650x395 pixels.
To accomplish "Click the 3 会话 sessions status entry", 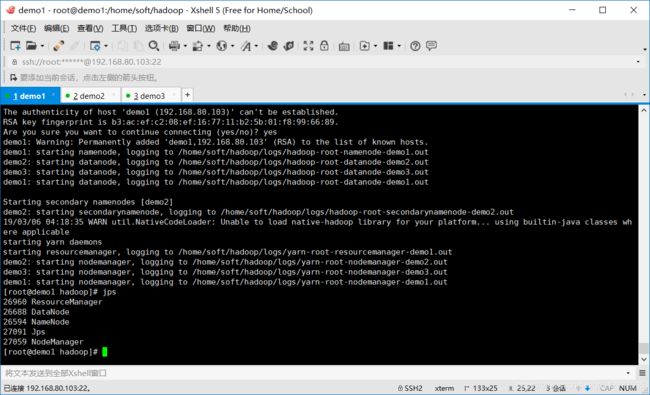I will click(x=555, y=388).
